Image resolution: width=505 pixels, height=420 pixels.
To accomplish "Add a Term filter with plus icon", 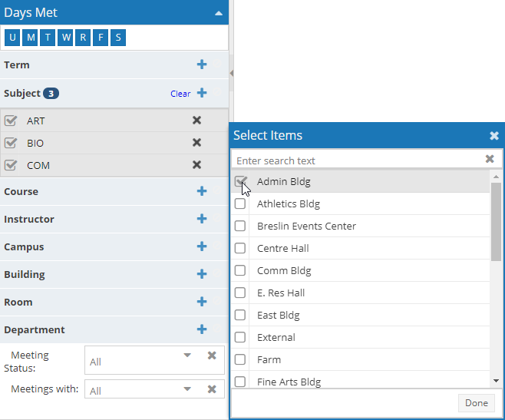I will click(202, 64).
